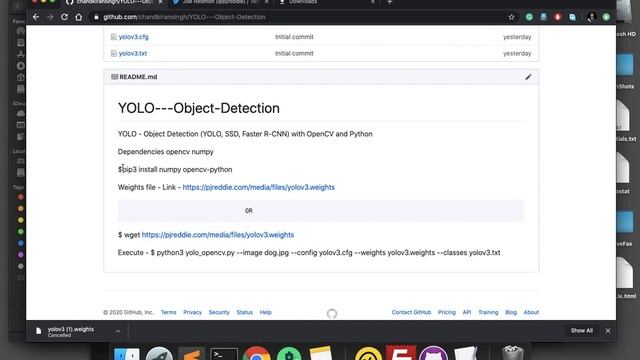This screenshot has width=640, height=360.
Task: Open the GitHub Desktop icon in the Dock
Action: click(433, 353)
